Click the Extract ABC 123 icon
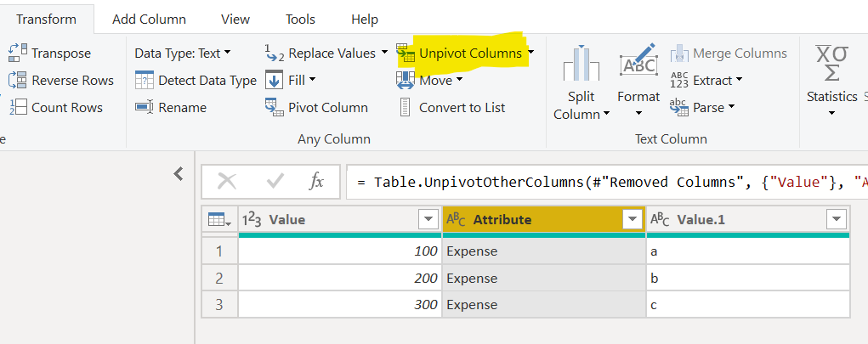868x344 pixels. coord(679,80)
